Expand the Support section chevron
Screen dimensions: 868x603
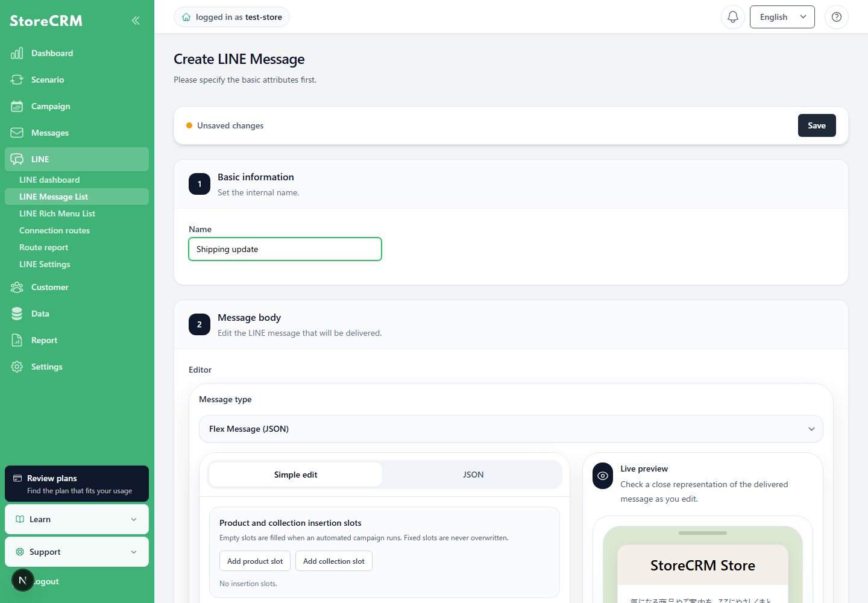click(x=134, y=552)
